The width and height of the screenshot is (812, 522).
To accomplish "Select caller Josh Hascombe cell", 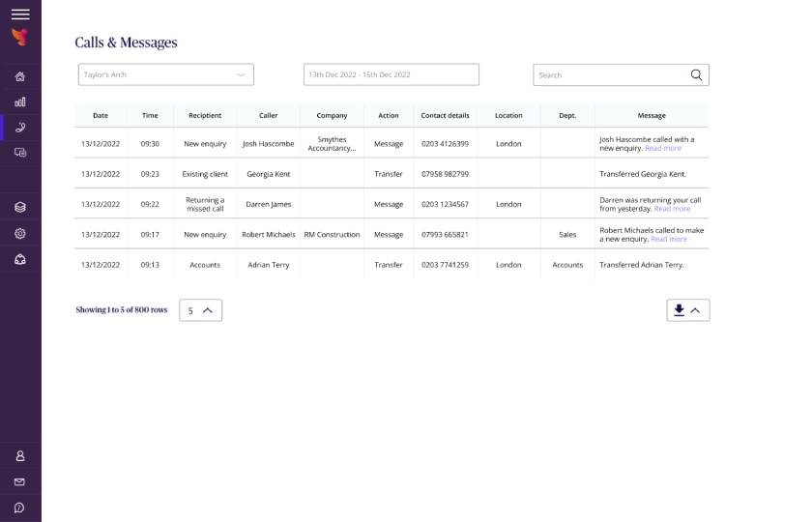I will pos(269,144).
